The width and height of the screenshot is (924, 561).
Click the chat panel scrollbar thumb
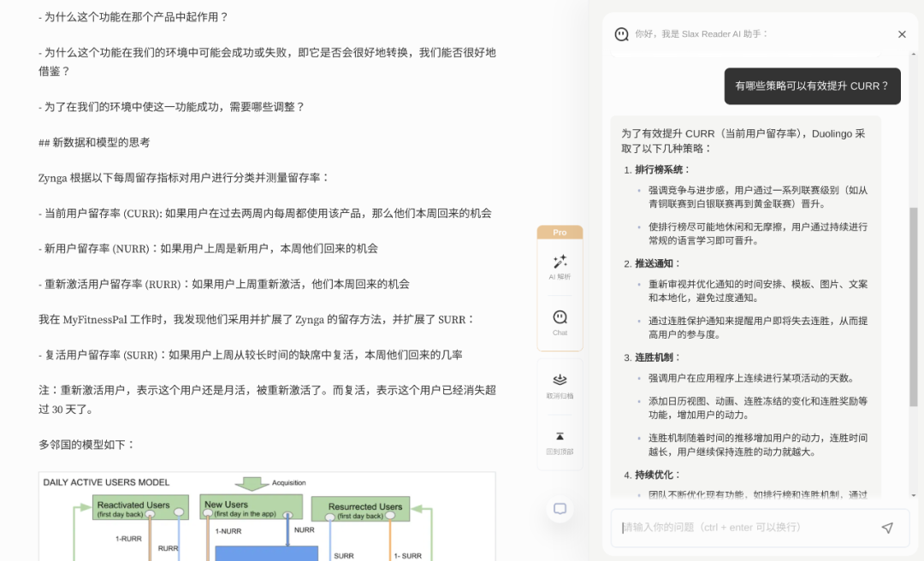[914, 306]
